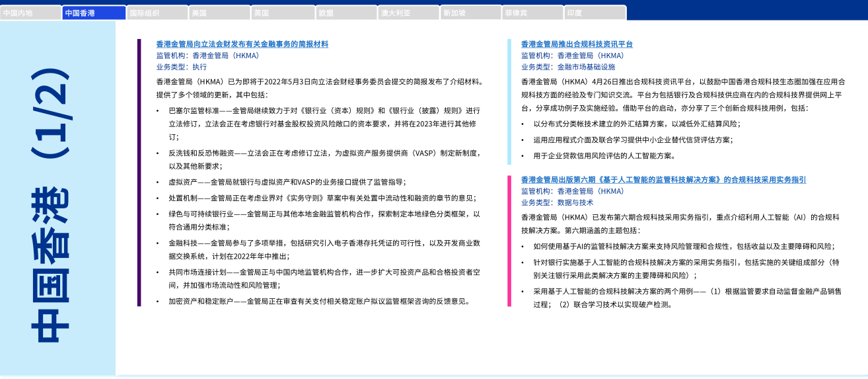Open the 菲律宾 tab
868x379 pixels.
[533, 13]
